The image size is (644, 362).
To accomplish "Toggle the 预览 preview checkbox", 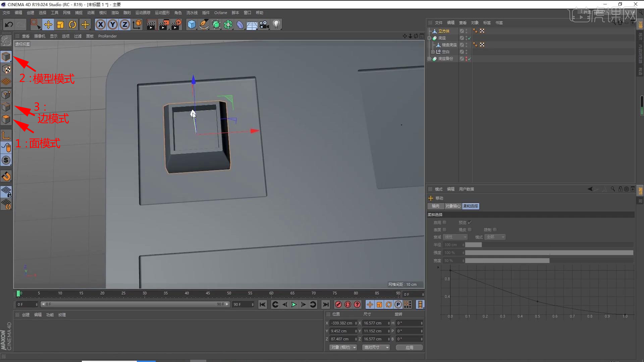I will click(470, 223).
